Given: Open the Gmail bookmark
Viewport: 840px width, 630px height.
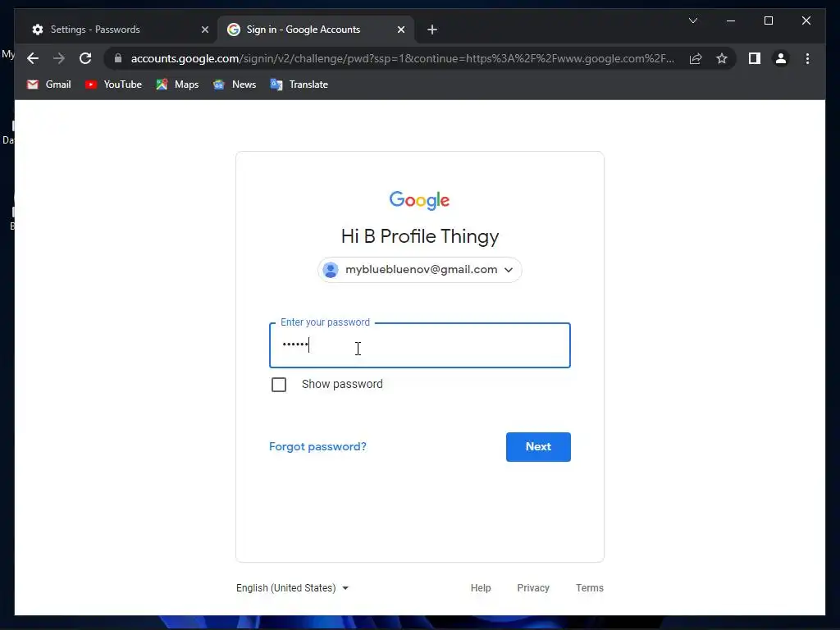Looking at the screenshot, I should point(48,84).
